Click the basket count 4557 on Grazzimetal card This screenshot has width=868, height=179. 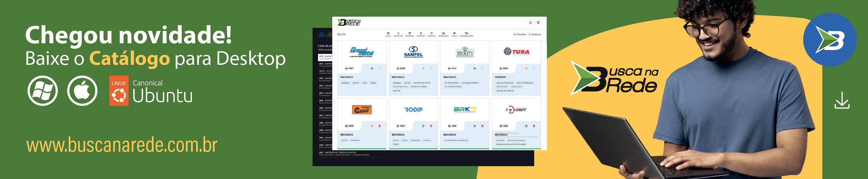[x=349, y=68]
